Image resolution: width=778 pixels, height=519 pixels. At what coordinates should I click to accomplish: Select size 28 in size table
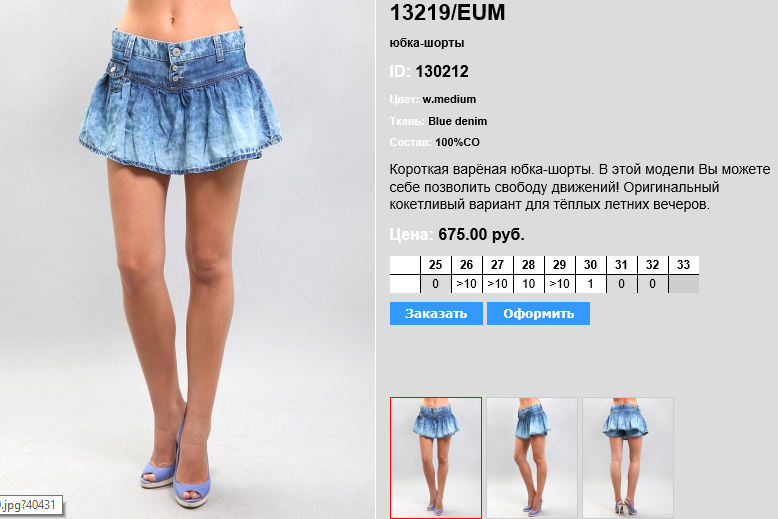(x=528, y=265)
